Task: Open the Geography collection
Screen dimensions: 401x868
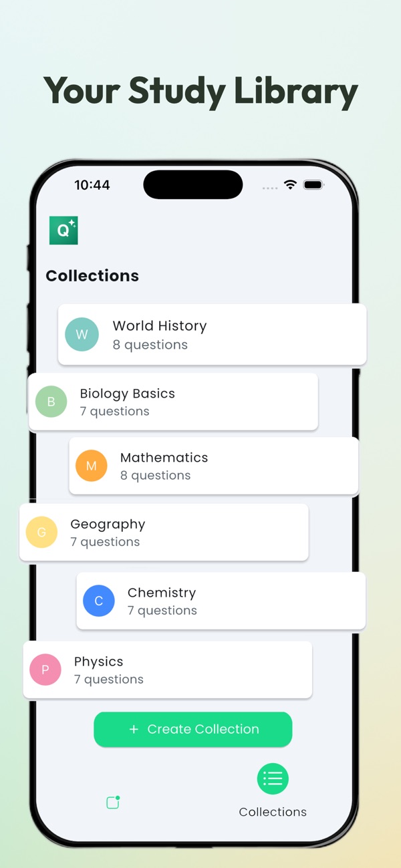Action: pyautogui.click(x=164, y=533)
